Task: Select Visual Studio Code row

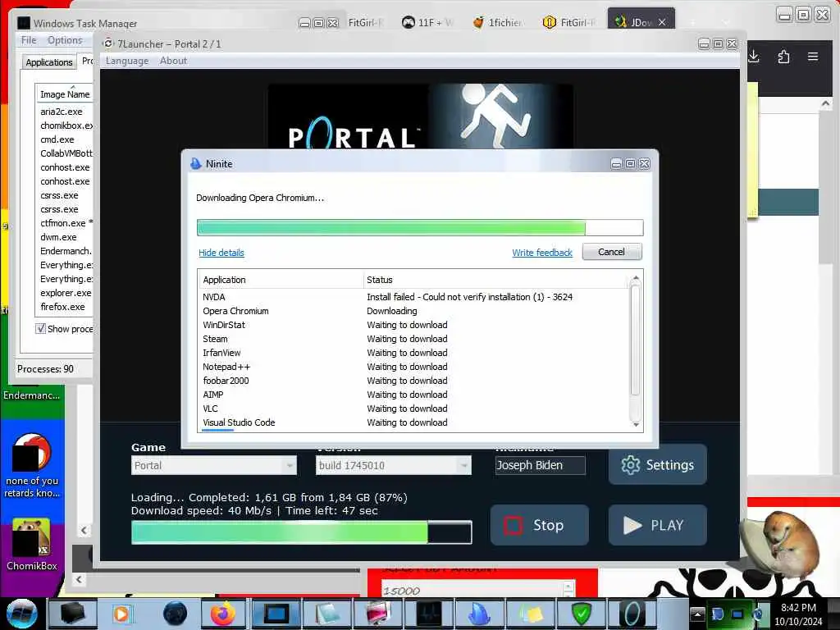Action: [414, 422]
